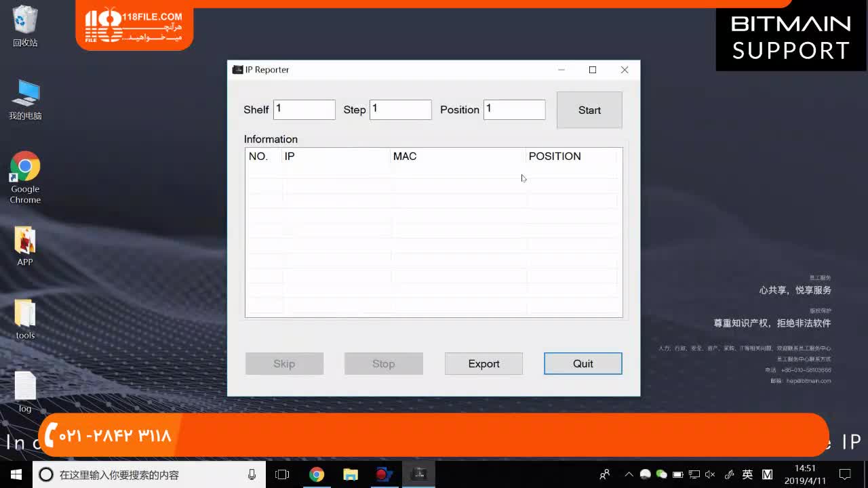The height and width of the screenshot is (488, 868).
Task: Open Chrome from the taskbar
Action: [317, 474]
